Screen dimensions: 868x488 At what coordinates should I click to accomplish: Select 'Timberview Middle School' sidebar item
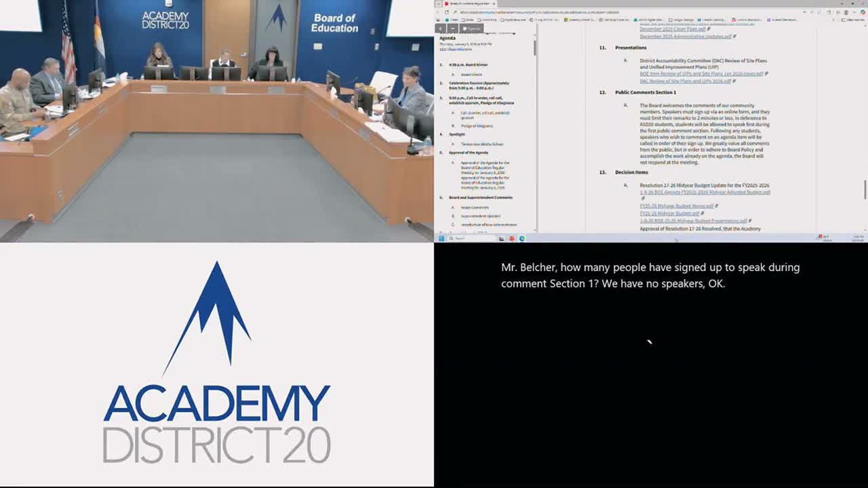482,144
